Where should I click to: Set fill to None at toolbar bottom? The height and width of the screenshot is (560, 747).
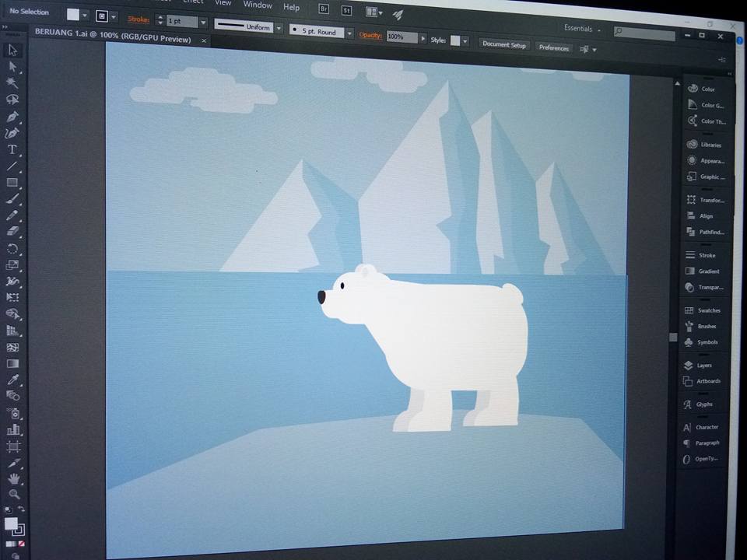[x=21, y=544]
